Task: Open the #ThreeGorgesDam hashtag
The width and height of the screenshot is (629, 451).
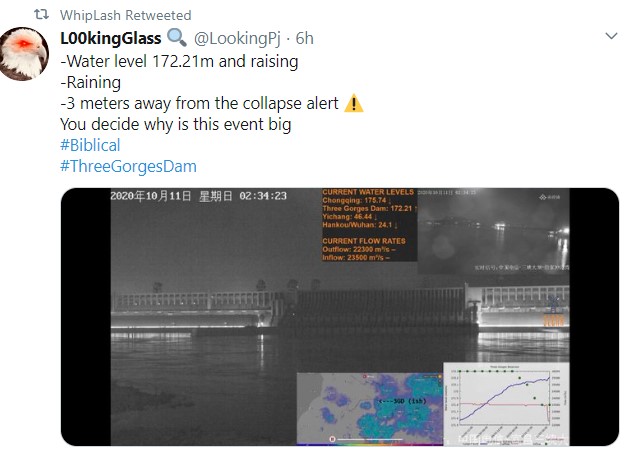Action: click(128, 166)
